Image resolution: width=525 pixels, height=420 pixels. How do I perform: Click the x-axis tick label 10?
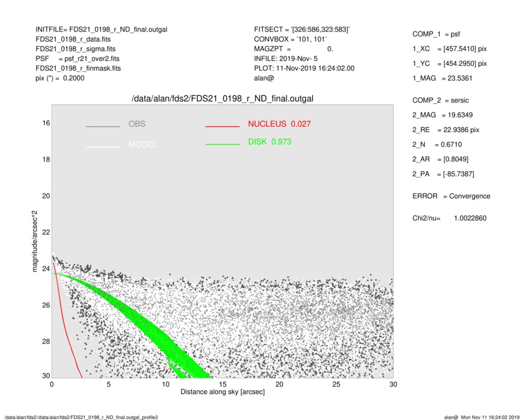point(166,384)
